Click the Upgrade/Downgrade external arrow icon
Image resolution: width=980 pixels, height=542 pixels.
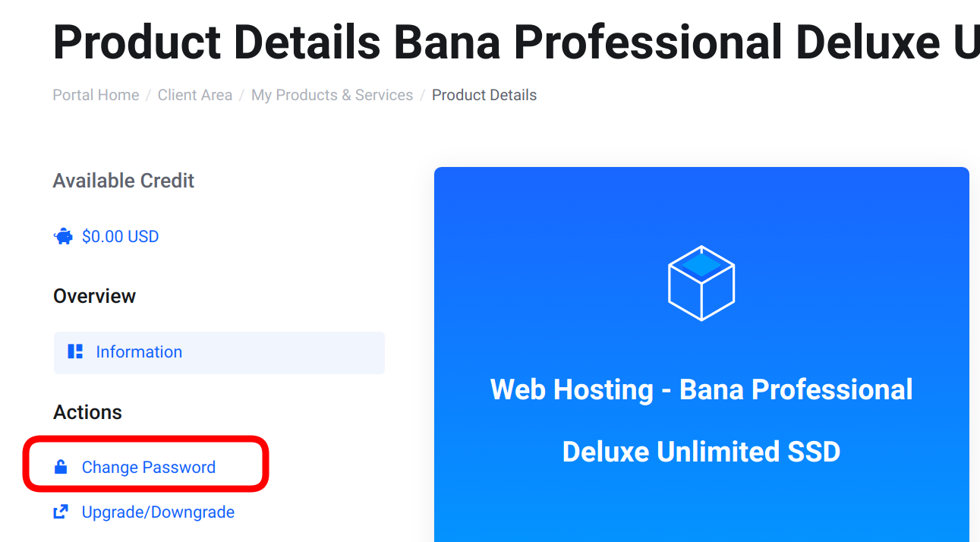61,512
